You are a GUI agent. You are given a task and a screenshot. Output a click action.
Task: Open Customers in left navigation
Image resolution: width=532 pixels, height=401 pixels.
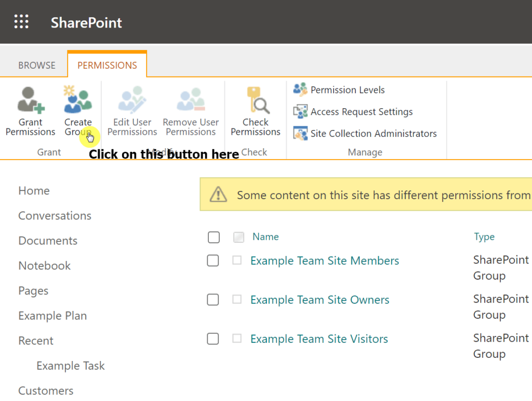46,391
